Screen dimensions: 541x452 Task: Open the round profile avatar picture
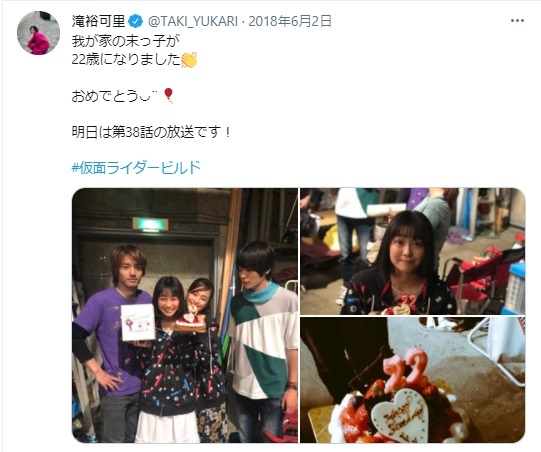[x=38, y=33]
